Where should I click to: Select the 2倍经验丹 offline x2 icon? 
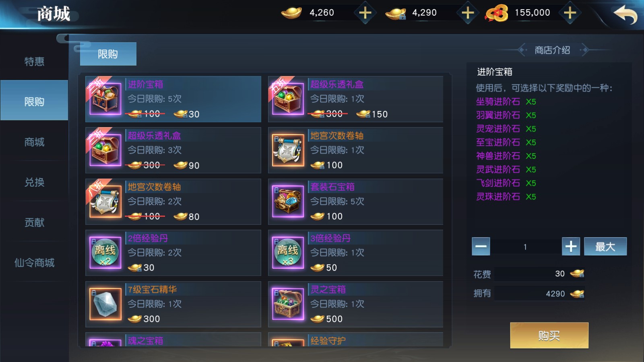pos(105,253)
